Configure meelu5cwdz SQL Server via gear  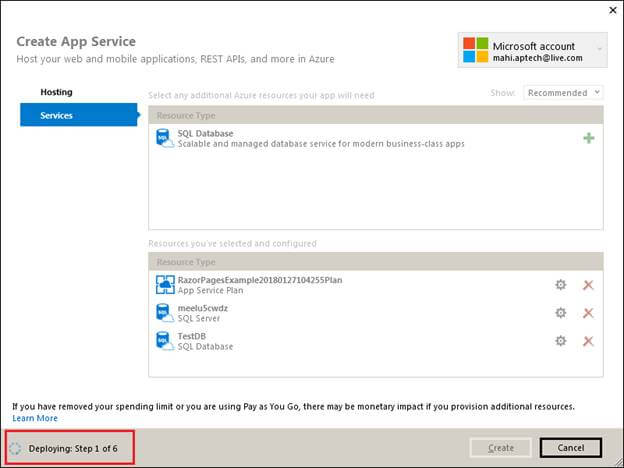[560, 313]
